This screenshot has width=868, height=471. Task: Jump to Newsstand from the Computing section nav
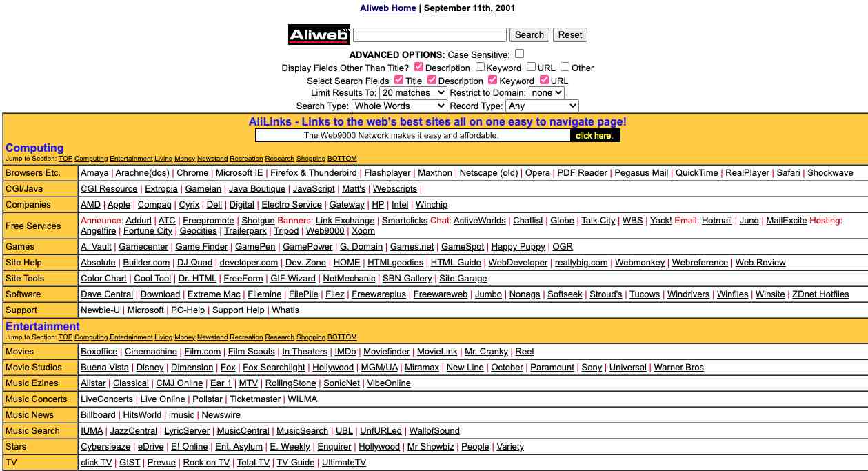point(212,159)
